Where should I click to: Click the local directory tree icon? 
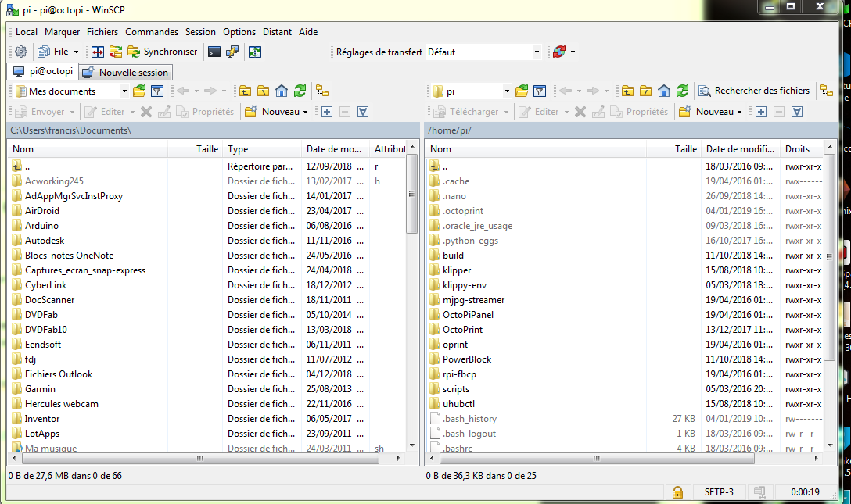pyautogui.click(x=322, y=91)
